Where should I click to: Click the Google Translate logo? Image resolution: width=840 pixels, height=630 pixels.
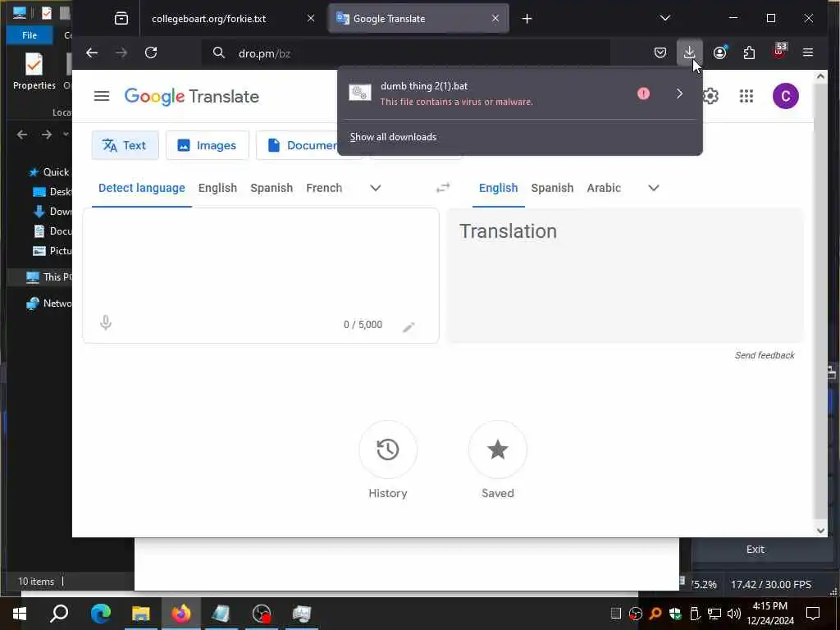192,97
